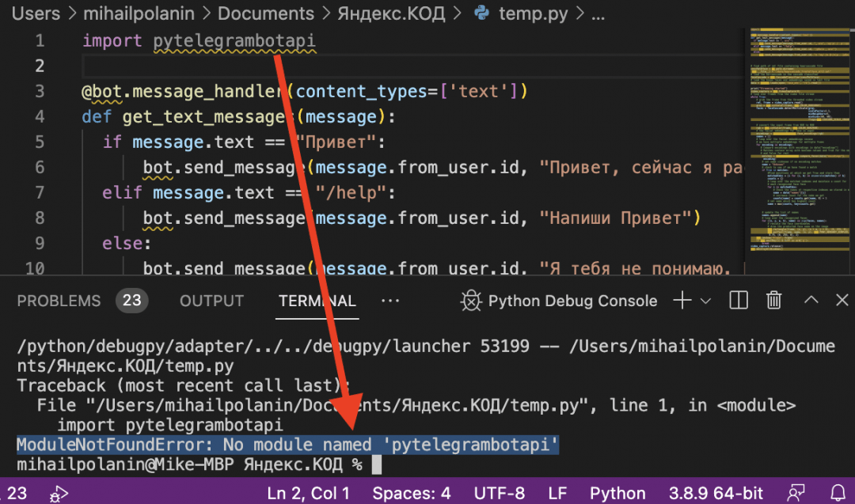Switch to the PROBLEMS tab
The image size is (855, 504).
pos(59,301)
